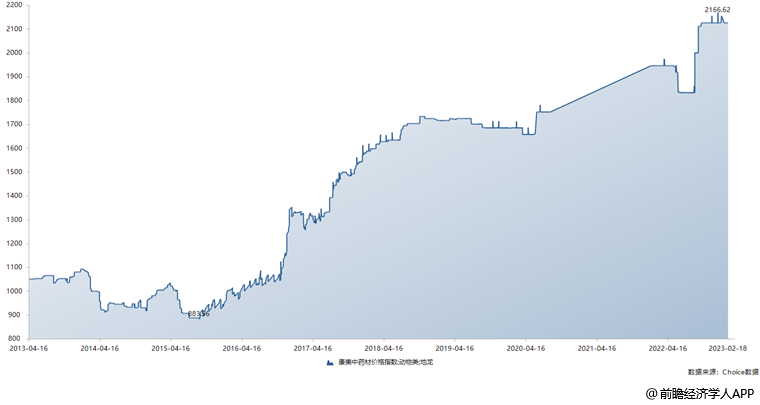Click the 800 y-axis value
Viewport: 760px width, 405px height.
16,339
